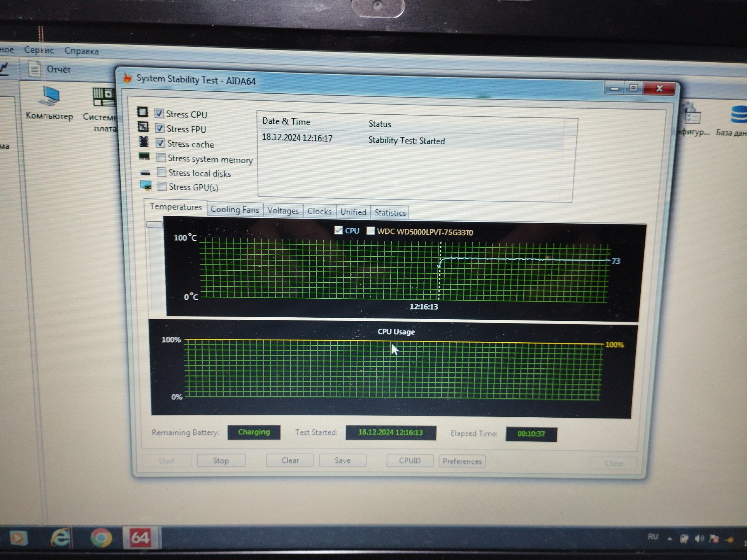The width and height of the screenshot is (747, 560).
Task: Click the Отчёт report page icon
Action: (x=35, y=69)
